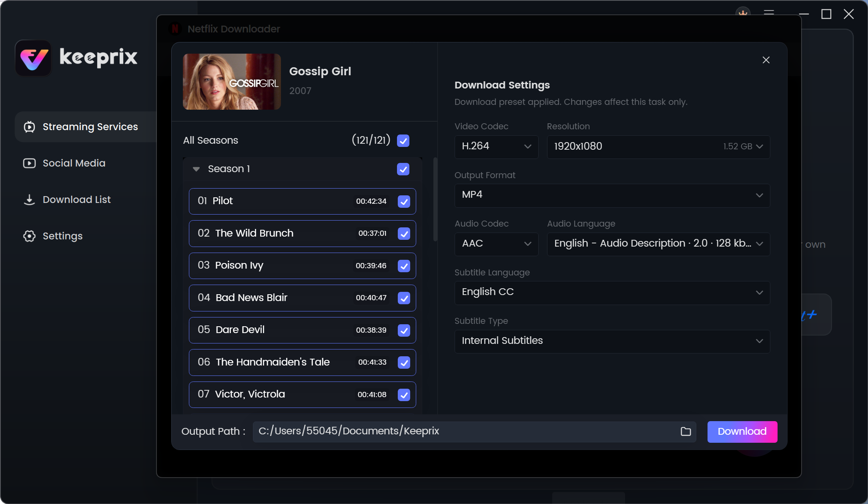Click the crown premium icon in title bar
Screen dimensions: 868x504
click(743, 12)
